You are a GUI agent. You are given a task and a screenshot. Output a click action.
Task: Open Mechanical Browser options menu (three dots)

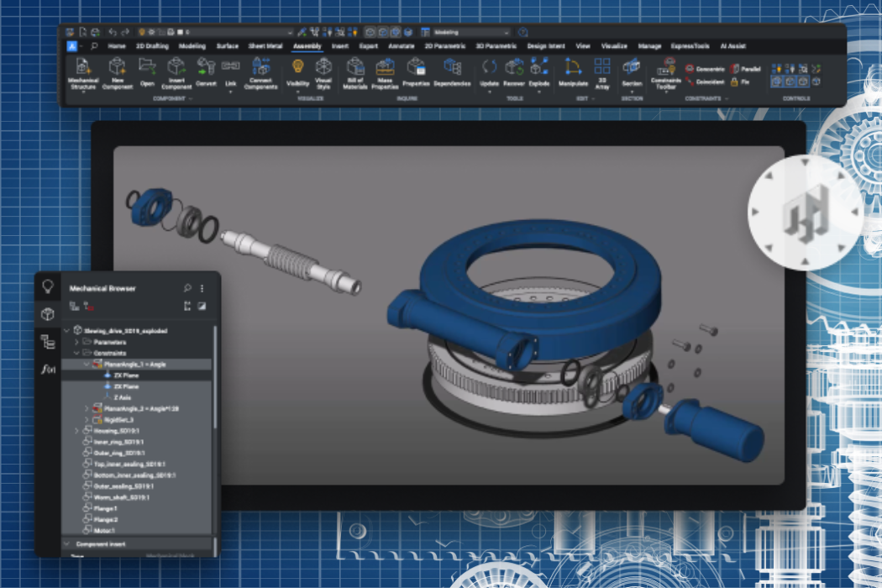click(202, 288)
